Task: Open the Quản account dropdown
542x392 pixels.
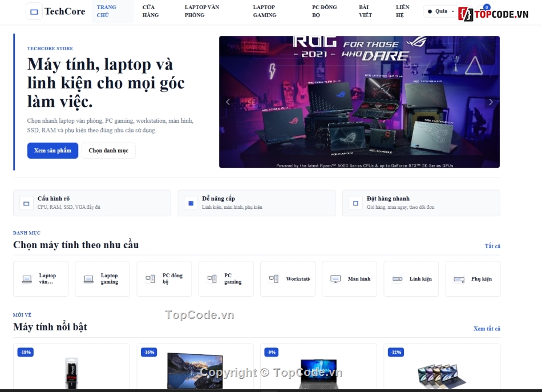Action: pos(440,11)
